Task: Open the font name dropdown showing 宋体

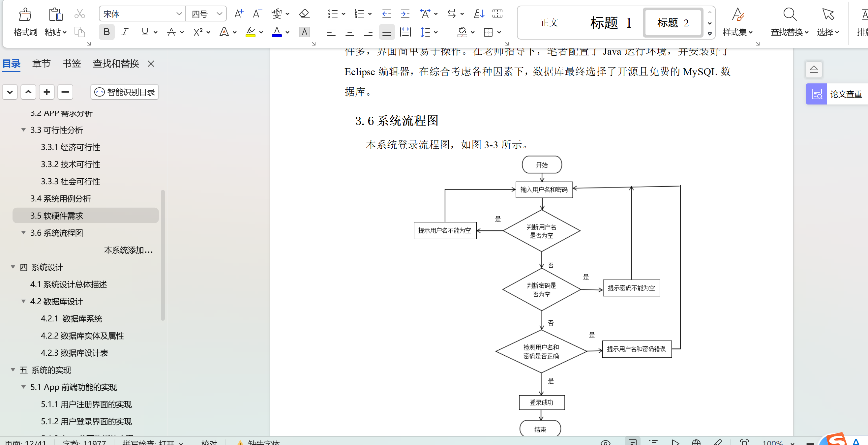Action: click(179, 14)
